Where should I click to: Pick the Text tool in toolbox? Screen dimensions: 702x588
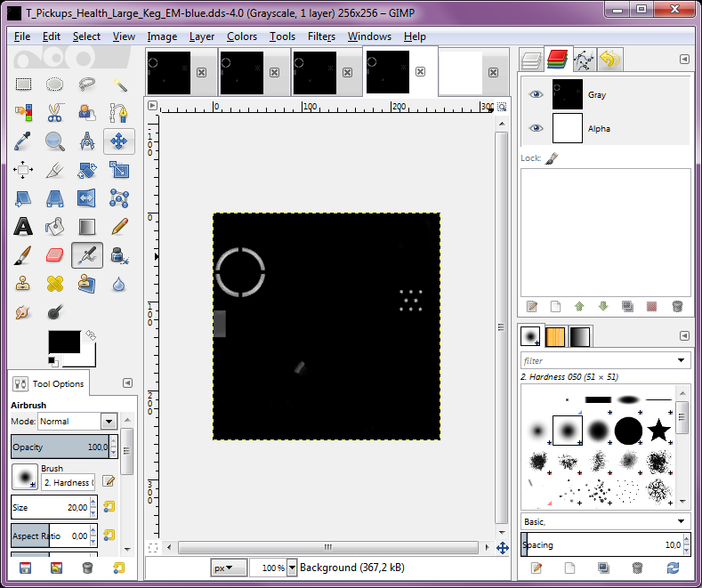(x=23, y=226)
